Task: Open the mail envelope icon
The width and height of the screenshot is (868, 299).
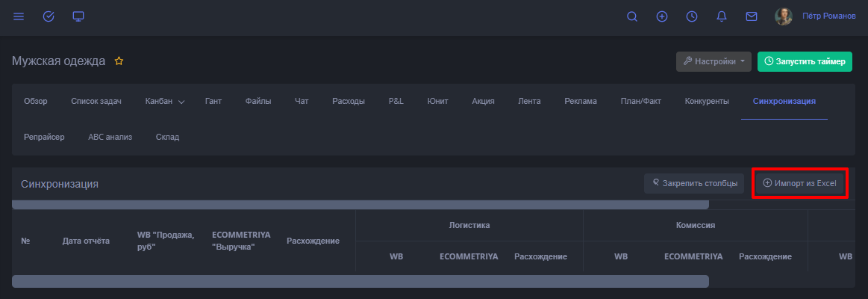Action: [x=752, y=16]
